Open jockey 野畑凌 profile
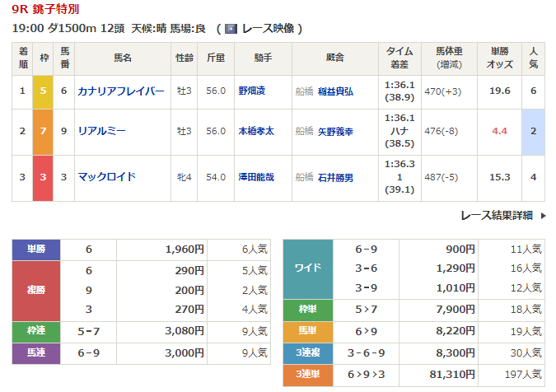Screen dimensions: 556x392 (253, 91)
